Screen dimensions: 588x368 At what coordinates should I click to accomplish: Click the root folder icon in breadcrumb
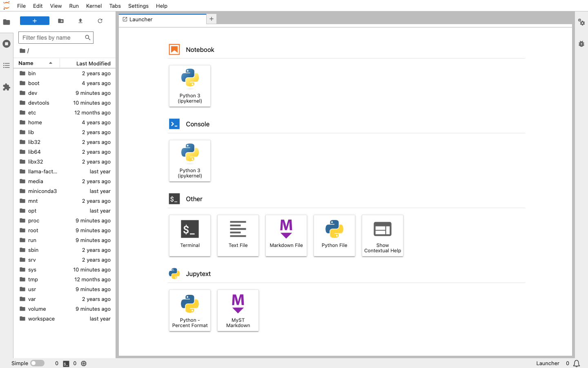pyautogui.click(x=22, y=51)
